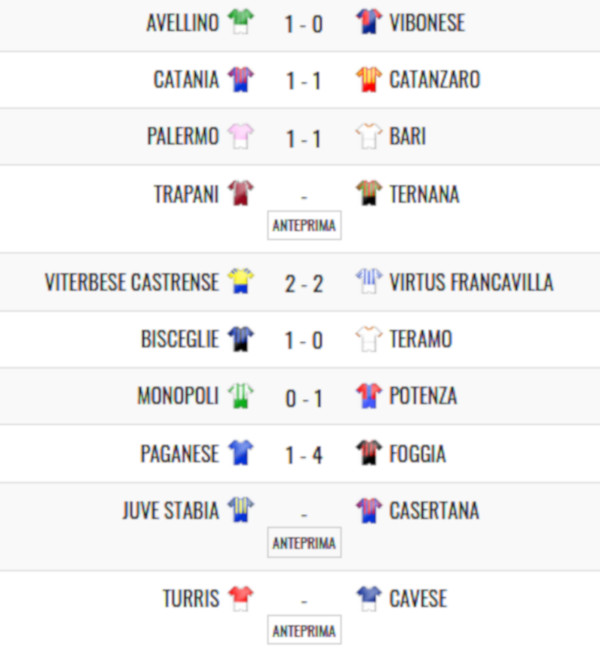This screenshot has width=600, height=649.
Task: Click the Bisceglie 1 - 0 Teramo score
Action: pyautogui.click(x=304, y=340)
